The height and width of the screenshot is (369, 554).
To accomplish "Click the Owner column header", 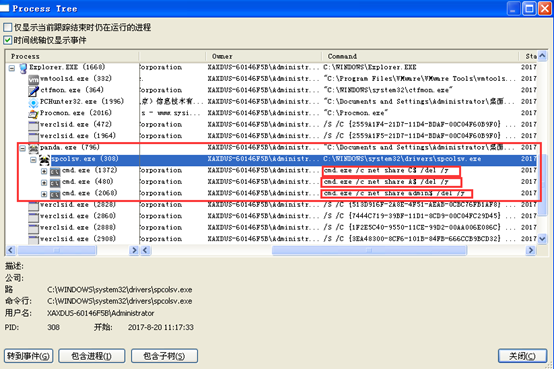I will pos(264,56).
